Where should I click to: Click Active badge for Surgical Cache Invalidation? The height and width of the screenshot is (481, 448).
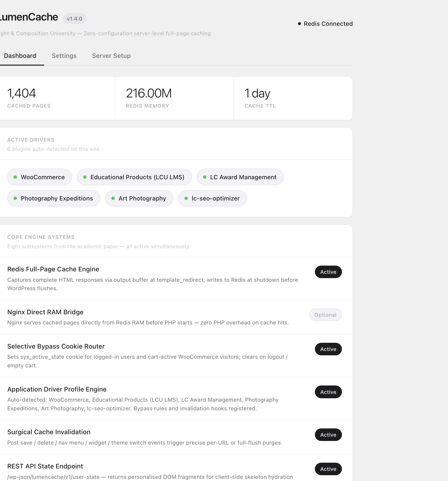pyautogui.click(x=328, y=435)
